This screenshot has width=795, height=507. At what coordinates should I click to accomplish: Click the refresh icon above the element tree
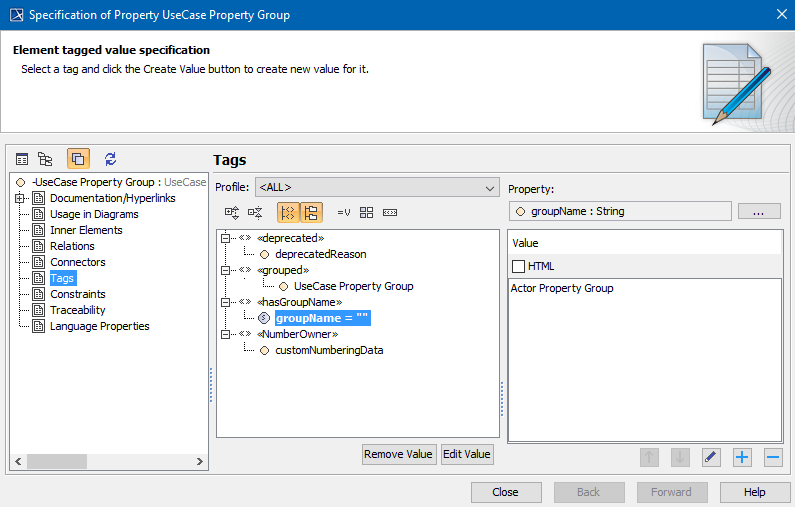[x=110, y=159]
